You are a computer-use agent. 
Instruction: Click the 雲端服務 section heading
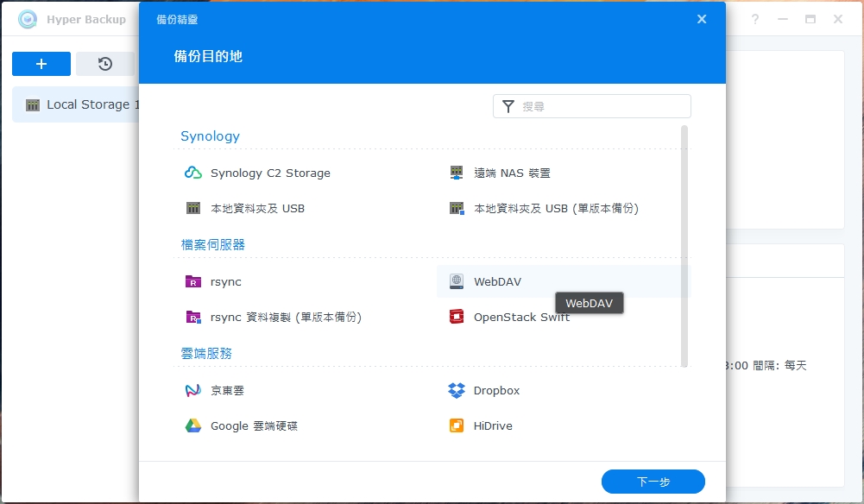(x=206, y=353)
